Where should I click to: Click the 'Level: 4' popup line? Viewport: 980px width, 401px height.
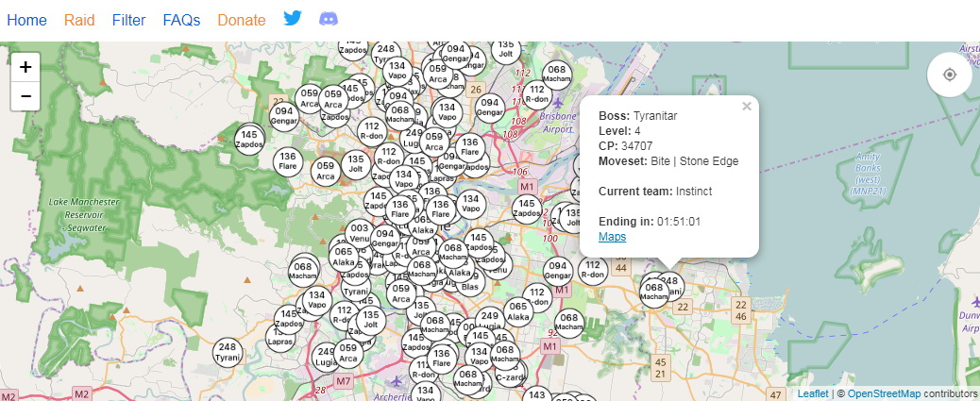point(619,130)
